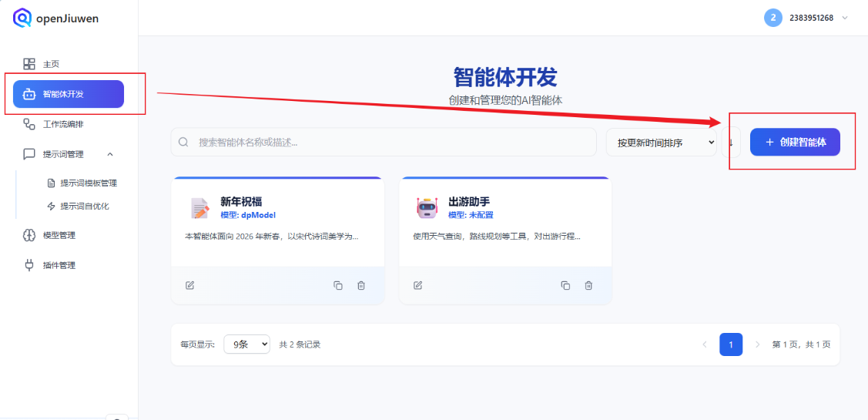Screen dimensions: 868x420
Task: Focus the 搜索智能体名称或描述 search field
Action: pos(384,143)
